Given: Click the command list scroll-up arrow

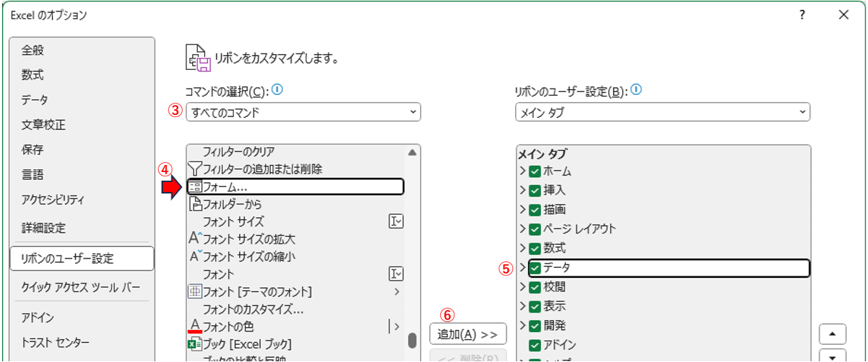Looking at the screenshot, I should (x=412, y=152).
